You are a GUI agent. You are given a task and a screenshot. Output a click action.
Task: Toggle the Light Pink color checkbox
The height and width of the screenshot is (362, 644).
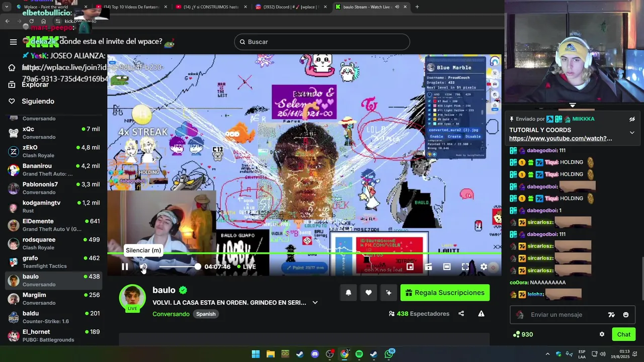click(x=429, y=106)
